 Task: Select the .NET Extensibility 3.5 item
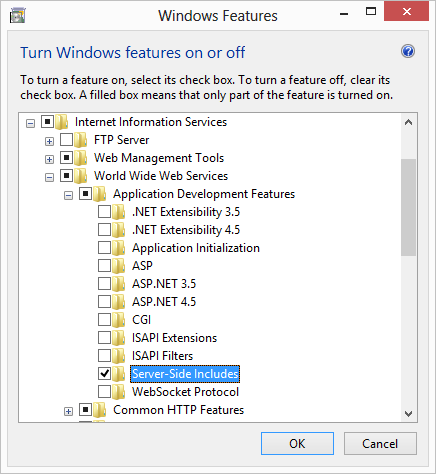click(x=186, y=212)
